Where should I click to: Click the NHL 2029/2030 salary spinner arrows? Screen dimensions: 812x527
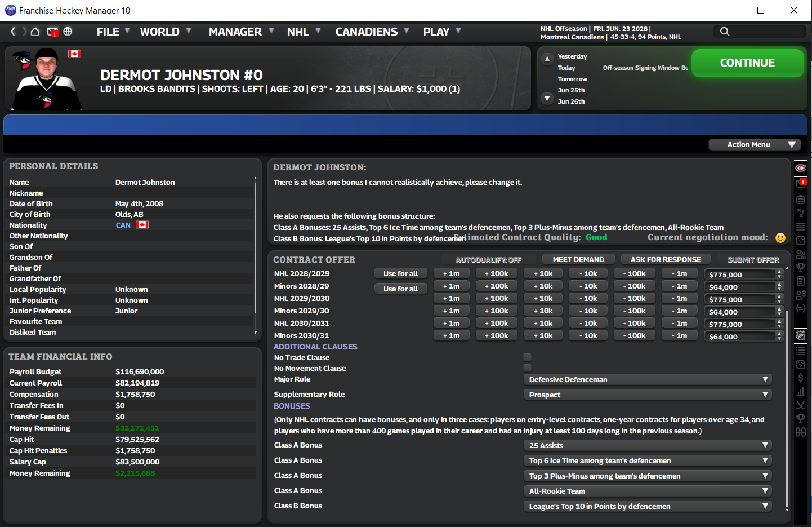779,299
